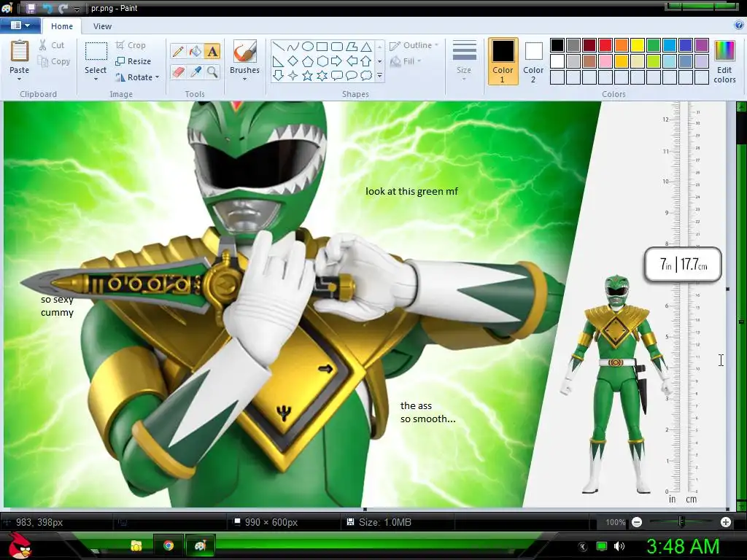Choose the Left arrow shape

tap(352, 61)
